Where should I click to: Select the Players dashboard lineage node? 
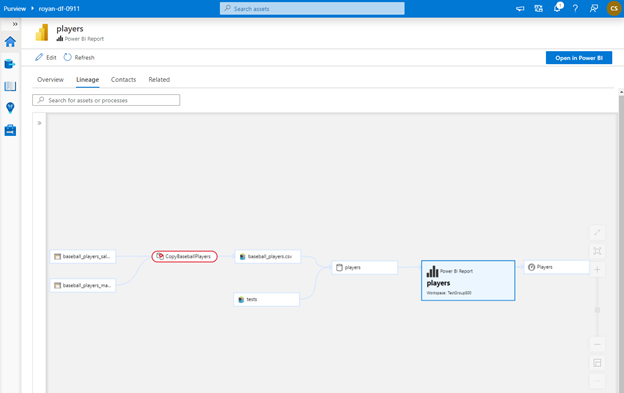556,267
